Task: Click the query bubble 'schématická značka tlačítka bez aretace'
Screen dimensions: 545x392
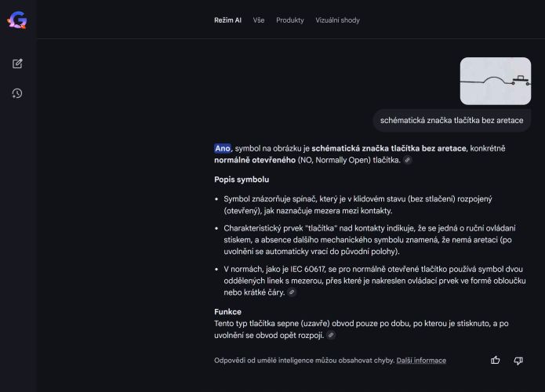Action: point(451,121)
